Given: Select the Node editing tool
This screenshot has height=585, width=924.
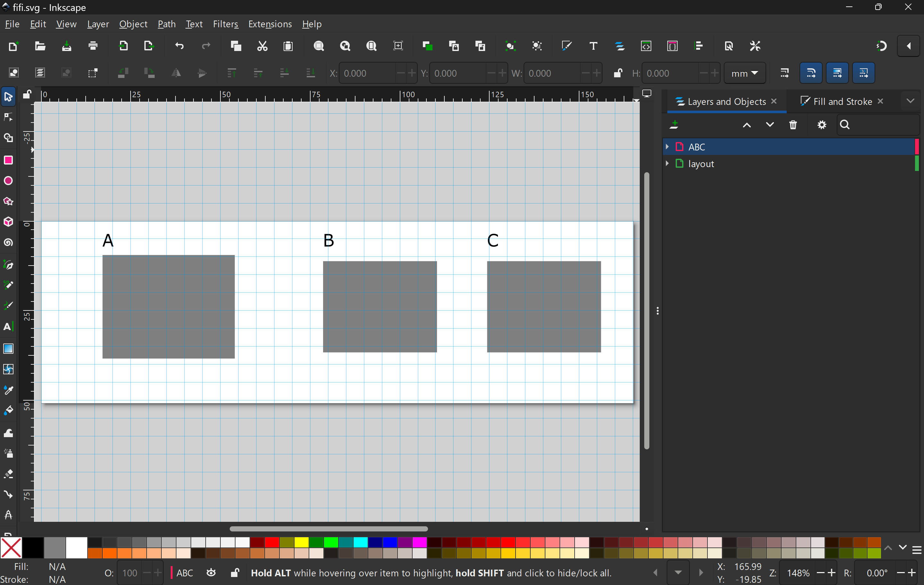Looking at the screenshot, I should (x=8, y=117).
